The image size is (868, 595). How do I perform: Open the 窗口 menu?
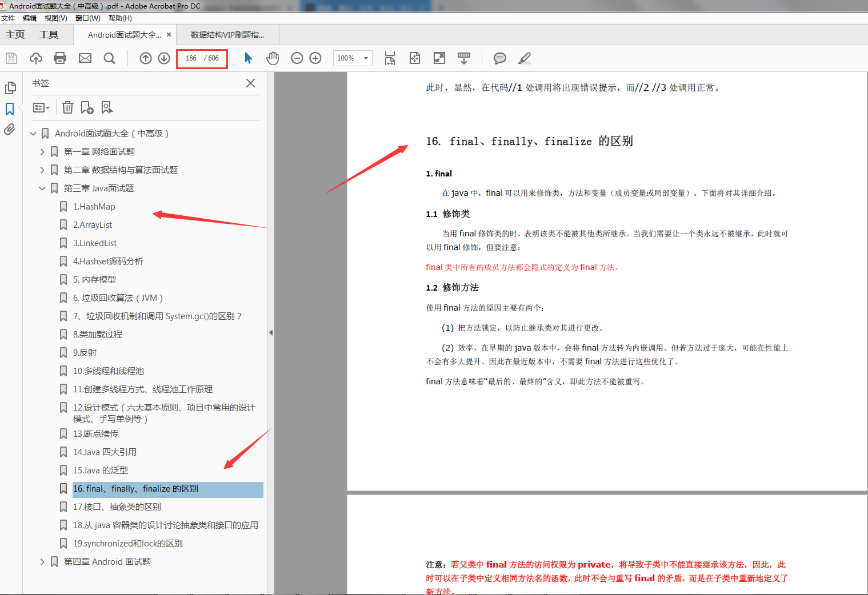(88, 18)
